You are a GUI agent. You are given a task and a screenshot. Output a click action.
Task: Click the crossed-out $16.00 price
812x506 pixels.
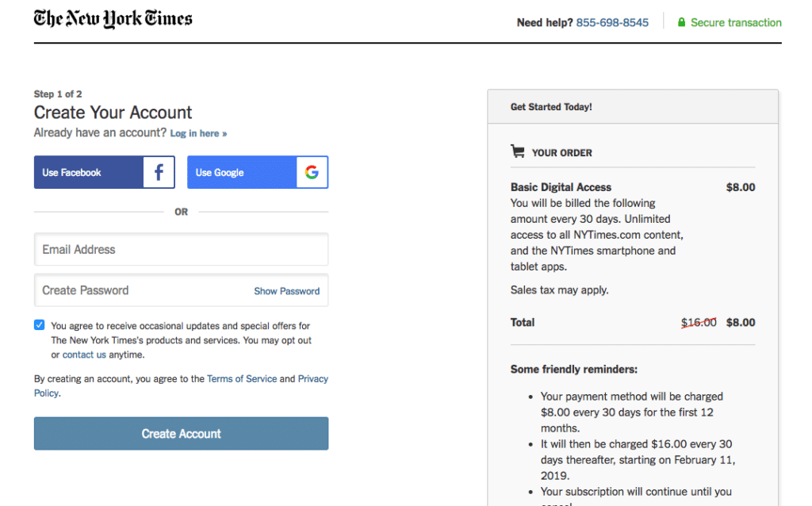(x=699, y=323)
